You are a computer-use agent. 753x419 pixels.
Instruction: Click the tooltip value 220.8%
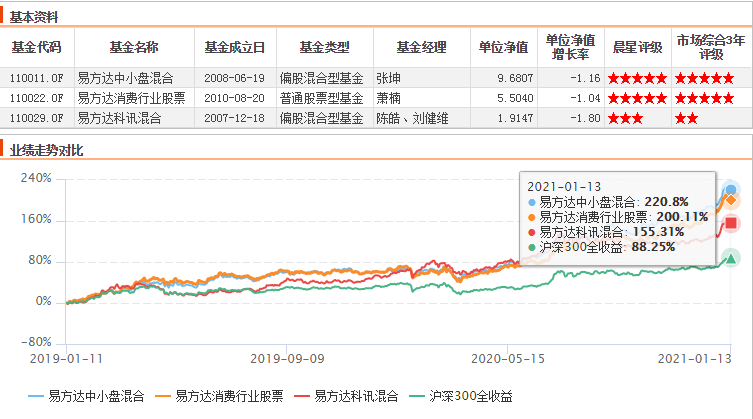(667, 202)
